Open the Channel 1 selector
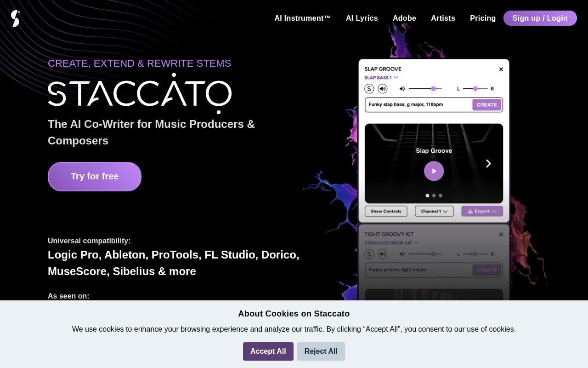588x368 pixels. pyautogui.click(x=434, y=211)
